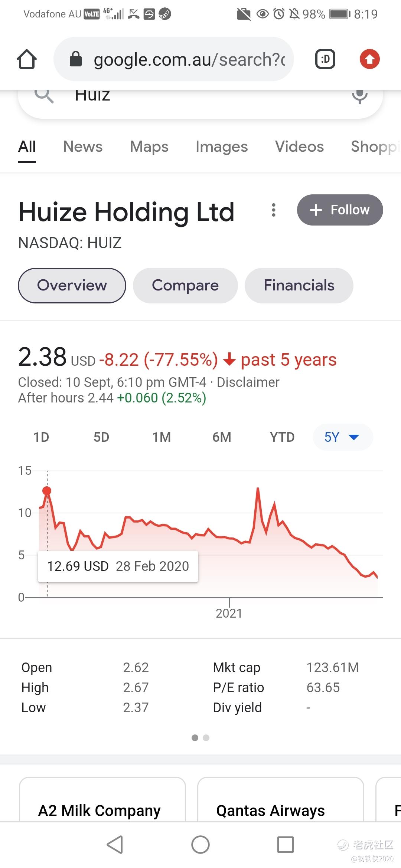This screenshot has width=401, height=868.
Task: Tap the browser home icon
Action: click(27, 59)
